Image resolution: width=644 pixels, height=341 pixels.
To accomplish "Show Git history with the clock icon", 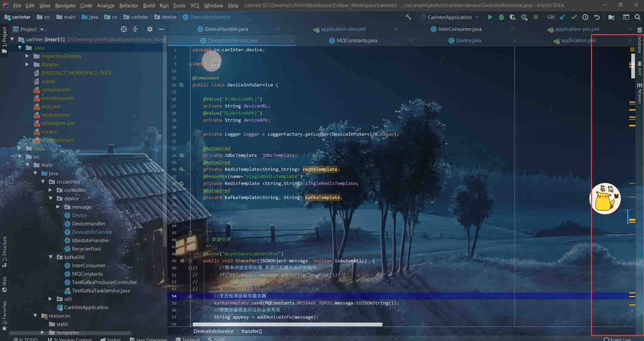I will tap(585, 17).
